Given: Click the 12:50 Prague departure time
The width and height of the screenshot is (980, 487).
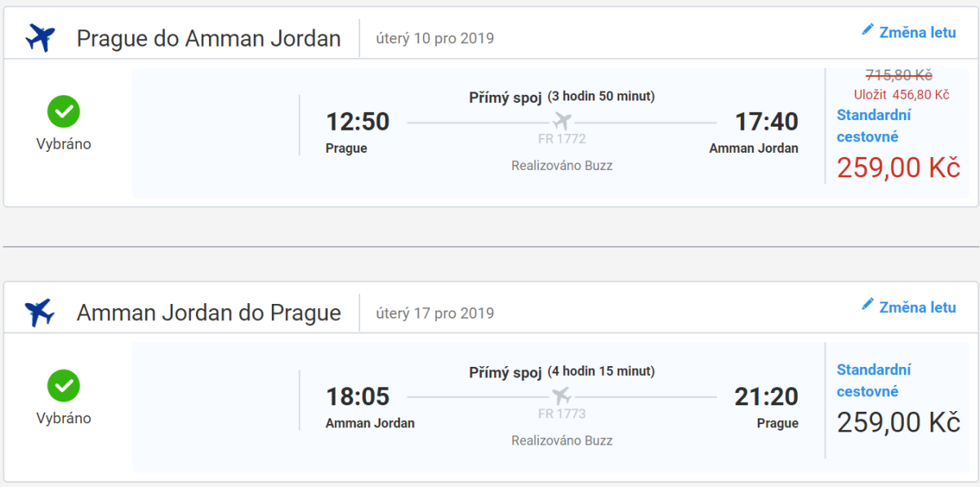Looking at the screenshot, I should tap(358, 122).
